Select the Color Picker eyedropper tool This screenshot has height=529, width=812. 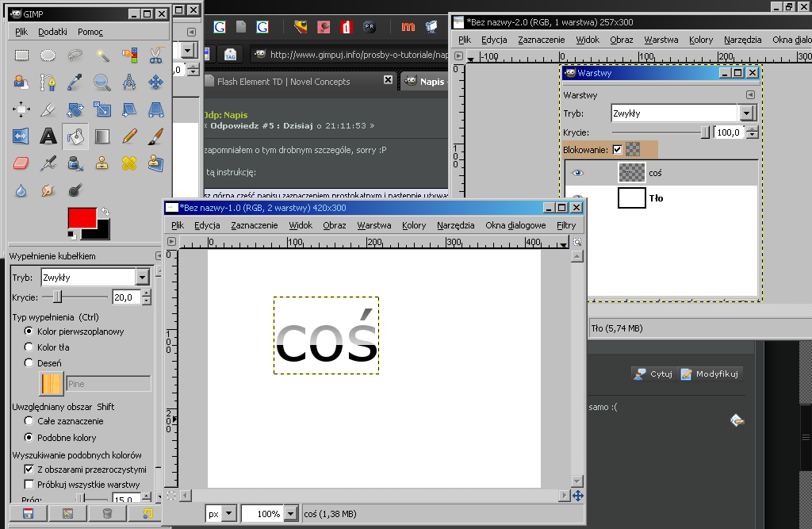[75, 82]
